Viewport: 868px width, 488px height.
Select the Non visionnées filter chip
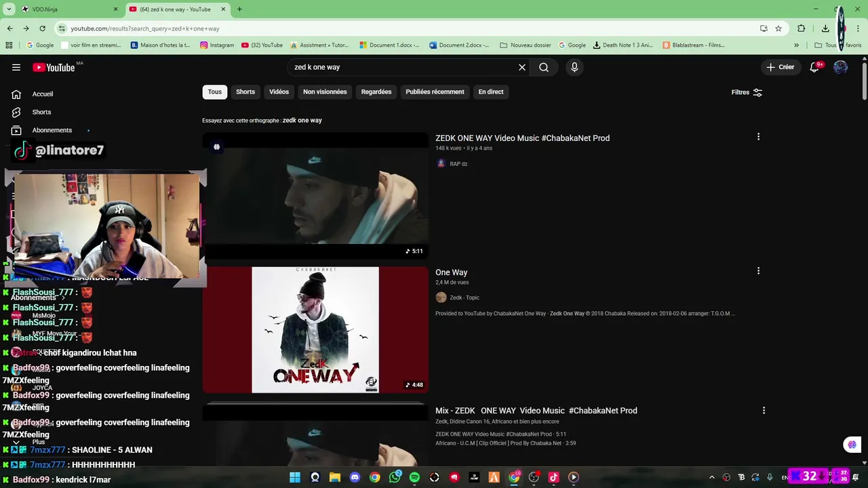(x=325, y=91)
